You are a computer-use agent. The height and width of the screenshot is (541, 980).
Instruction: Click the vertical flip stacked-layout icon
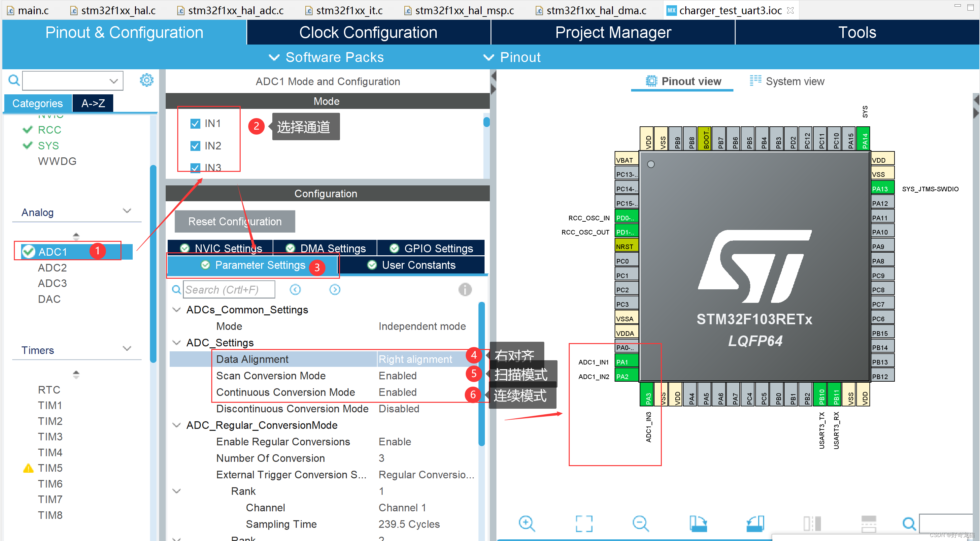pyautogui.click(x=869, y=524)
